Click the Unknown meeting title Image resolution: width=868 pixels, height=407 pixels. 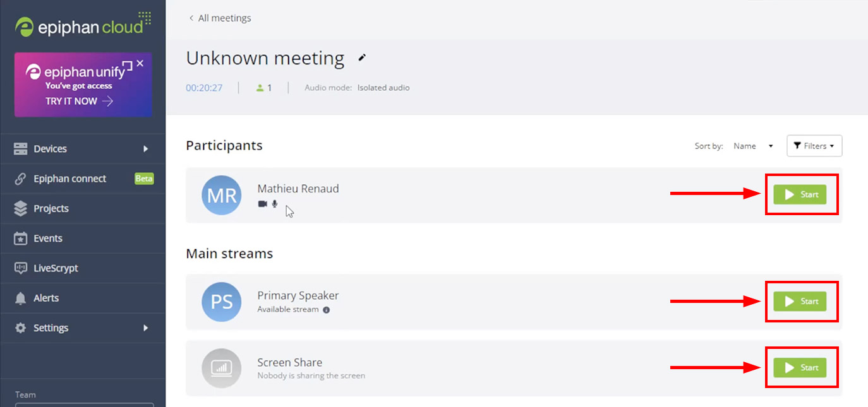265,59
